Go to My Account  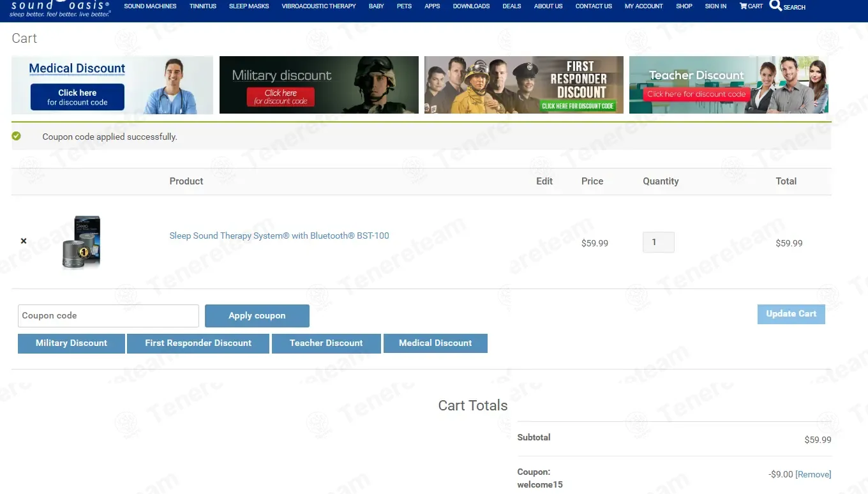tap(643, 6)
